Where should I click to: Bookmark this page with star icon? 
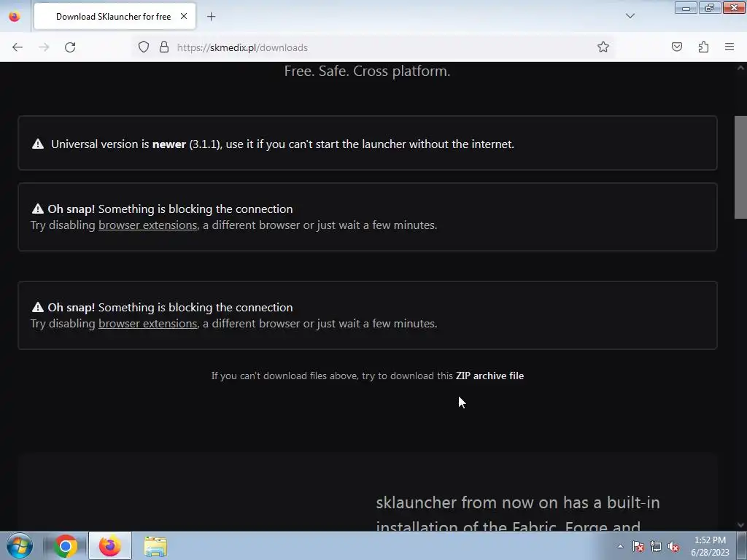[x=603, y=47]
